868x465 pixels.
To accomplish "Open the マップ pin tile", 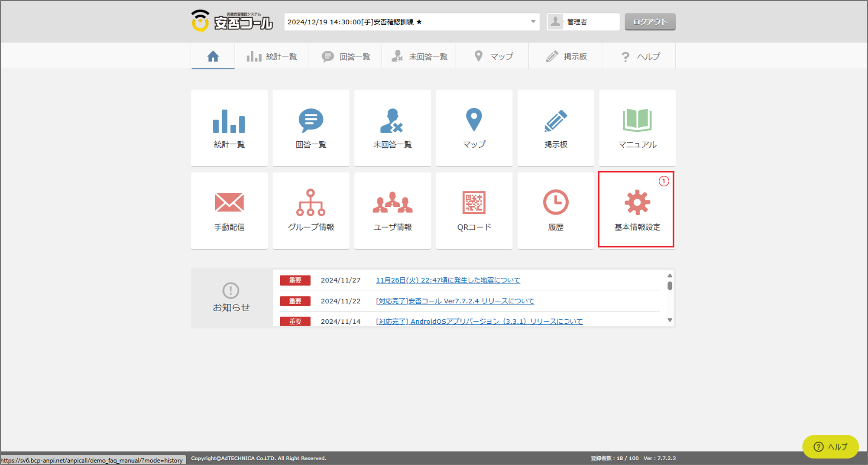I will tap(474, 128).
